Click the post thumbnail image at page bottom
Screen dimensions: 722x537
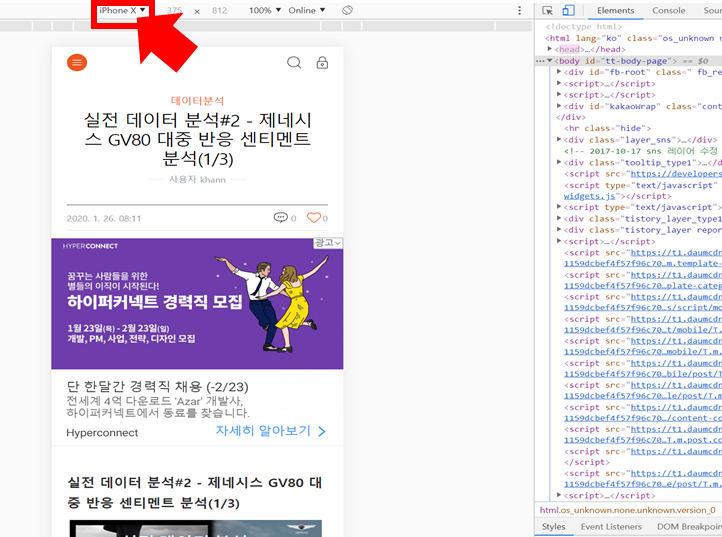click(x=196, y=528)
